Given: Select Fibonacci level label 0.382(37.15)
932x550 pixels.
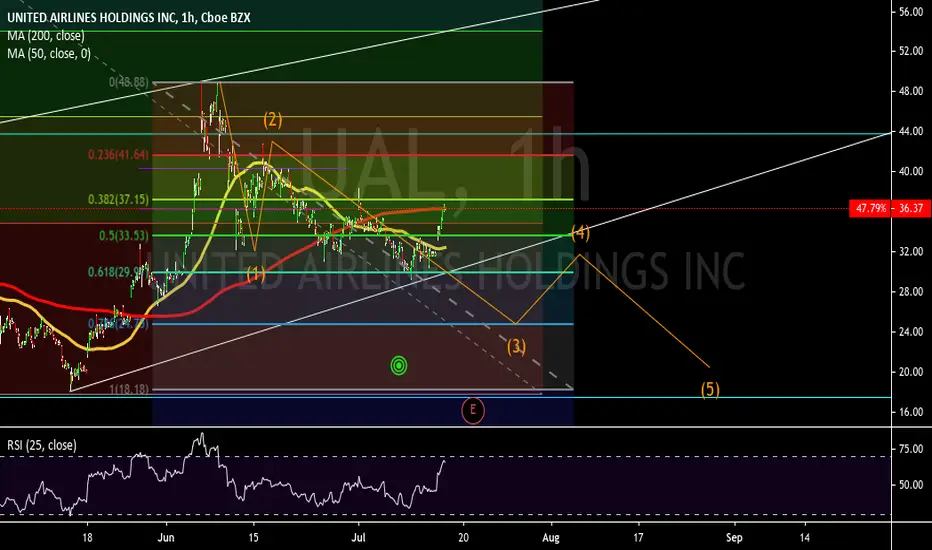Looking at the screenshot, I should [118, 199].
